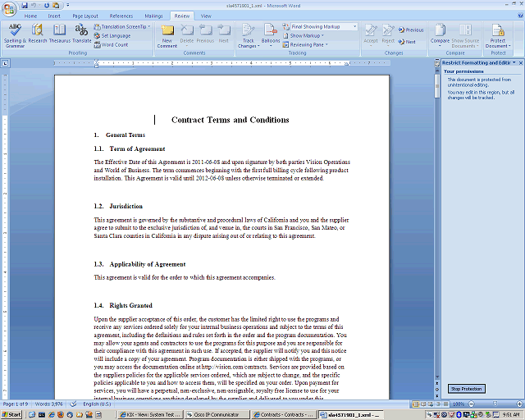The width and height of the screenshot is (525, 420).
Task: Toggle the ruler button above the scrollbar
Action: click(x=437, y=62)
